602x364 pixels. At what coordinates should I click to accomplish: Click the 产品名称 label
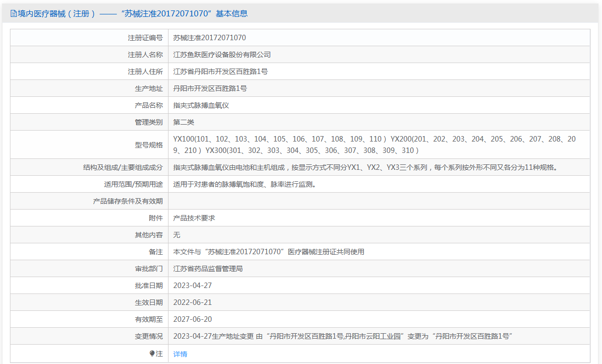pos(149,105)
